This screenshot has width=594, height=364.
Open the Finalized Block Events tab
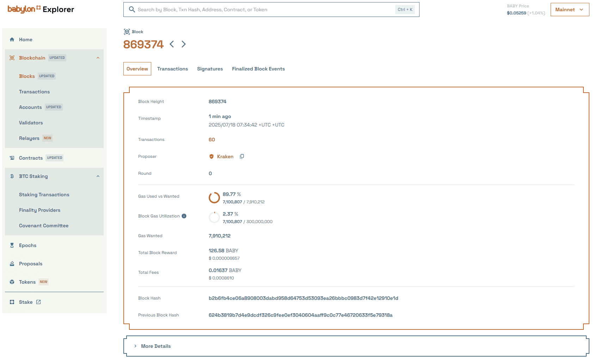258,69
